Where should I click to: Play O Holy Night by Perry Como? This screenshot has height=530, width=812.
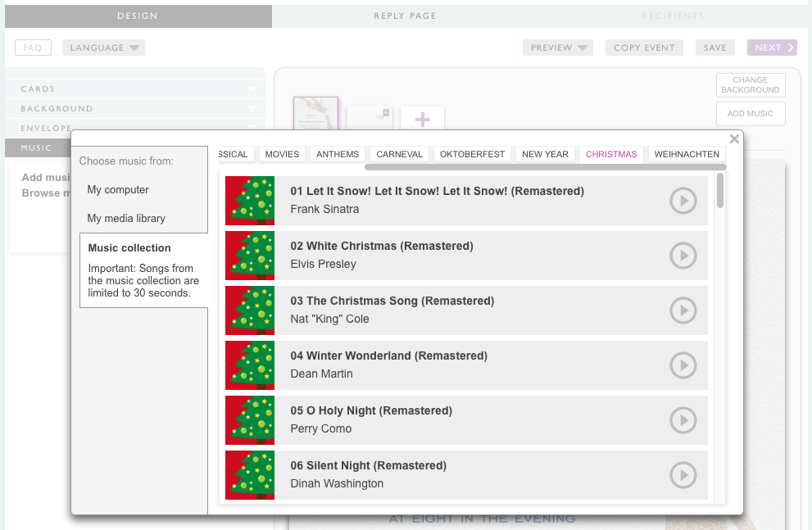tap(683, 420)
